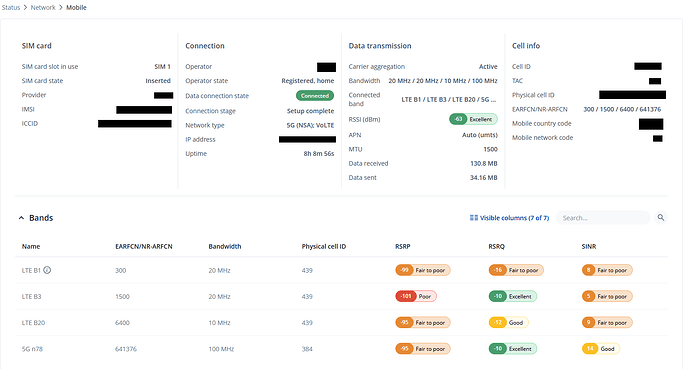Click 5G n78 RSRQ -10 Excellent badge
The image size is (690, 369).
click(513, 349)
